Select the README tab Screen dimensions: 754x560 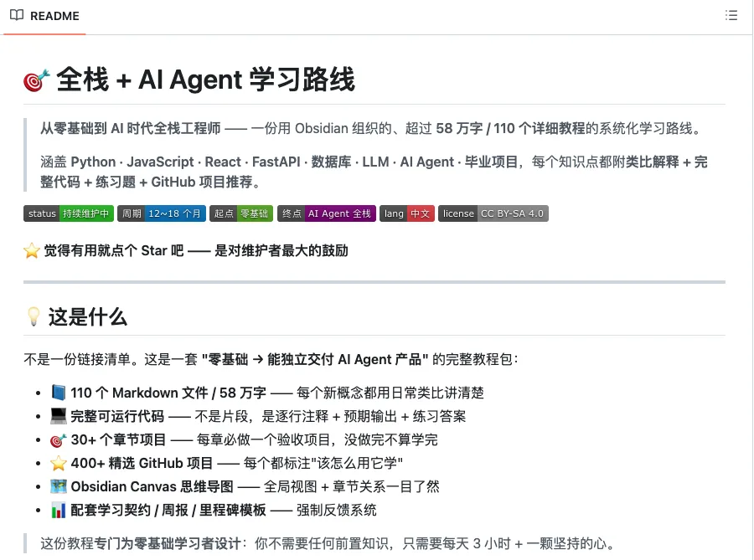(x=44, y=16)
